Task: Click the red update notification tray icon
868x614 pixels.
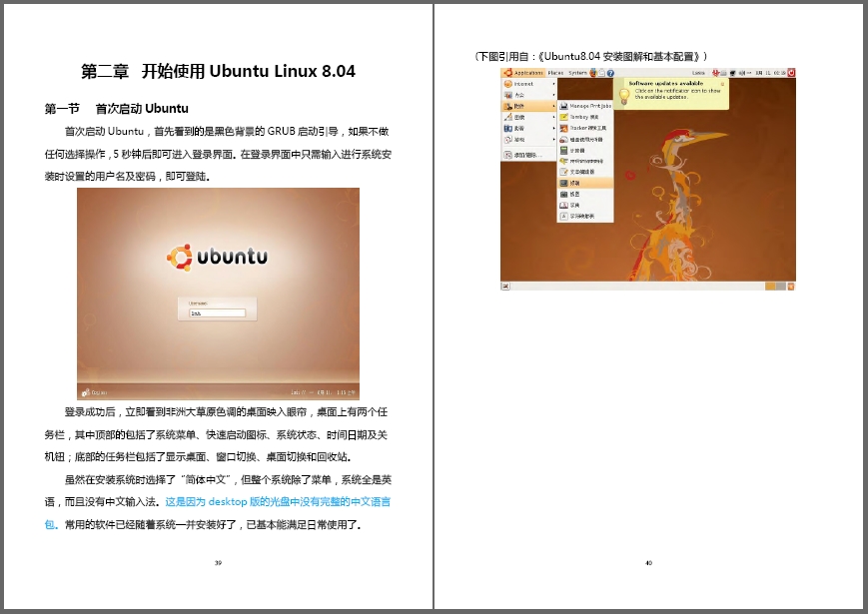Action: 715,73
